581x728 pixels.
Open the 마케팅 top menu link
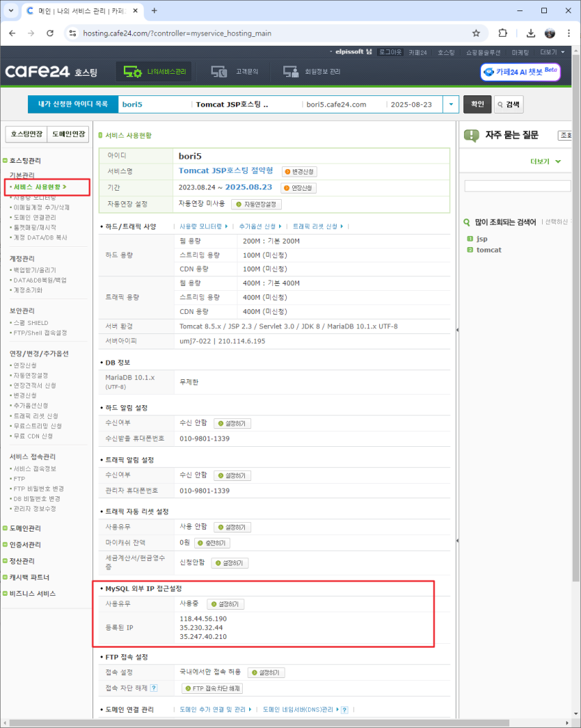520,52
